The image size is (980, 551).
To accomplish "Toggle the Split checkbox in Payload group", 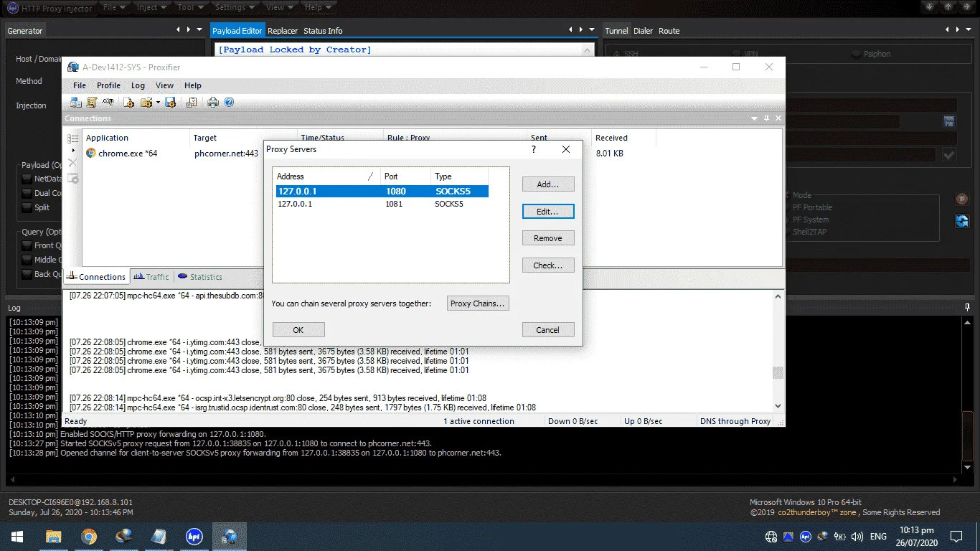I will (27, 207).
